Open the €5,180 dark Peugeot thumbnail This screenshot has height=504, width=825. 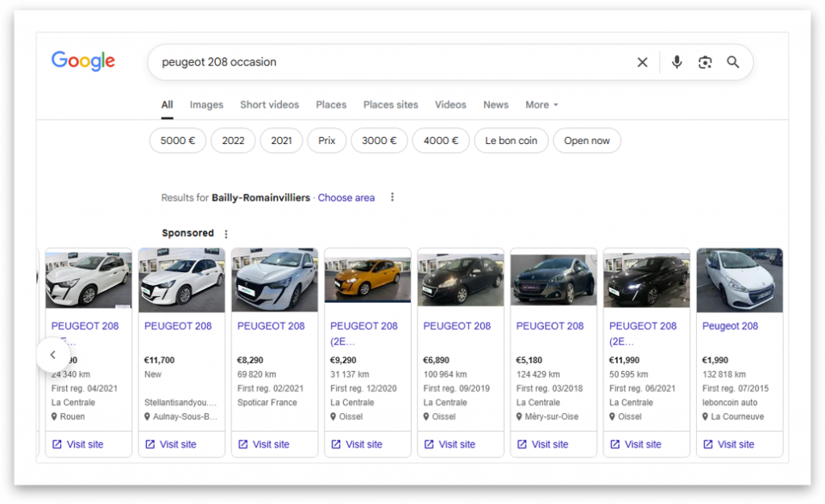point(553,280)
